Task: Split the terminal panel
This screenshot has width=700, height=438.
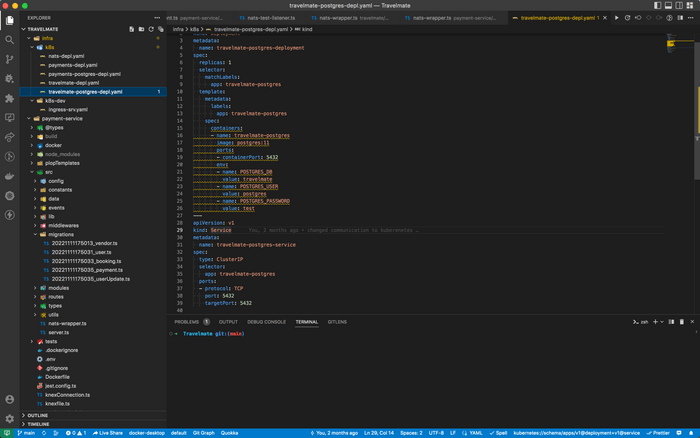Action: click(671, 322)
